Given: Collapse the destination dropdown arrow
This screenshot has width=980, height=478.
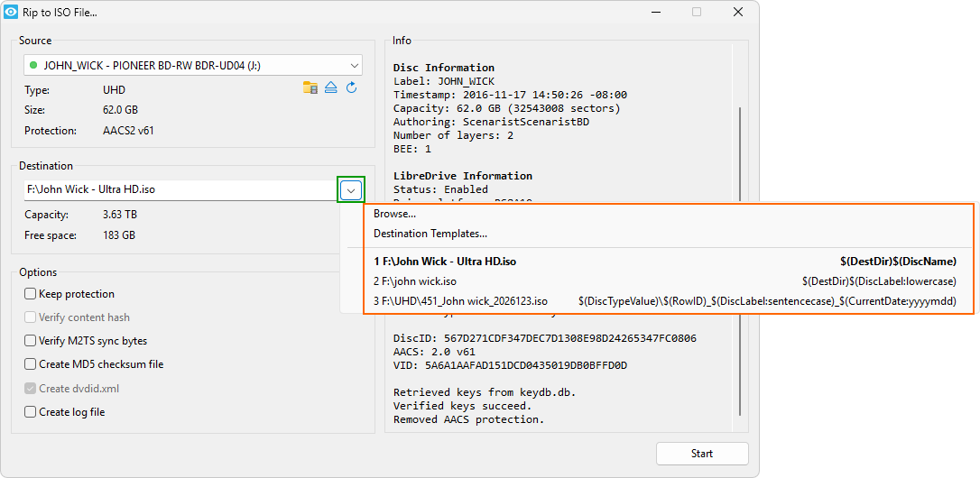Looking at the screenshot, I should [x=352, y=190].
